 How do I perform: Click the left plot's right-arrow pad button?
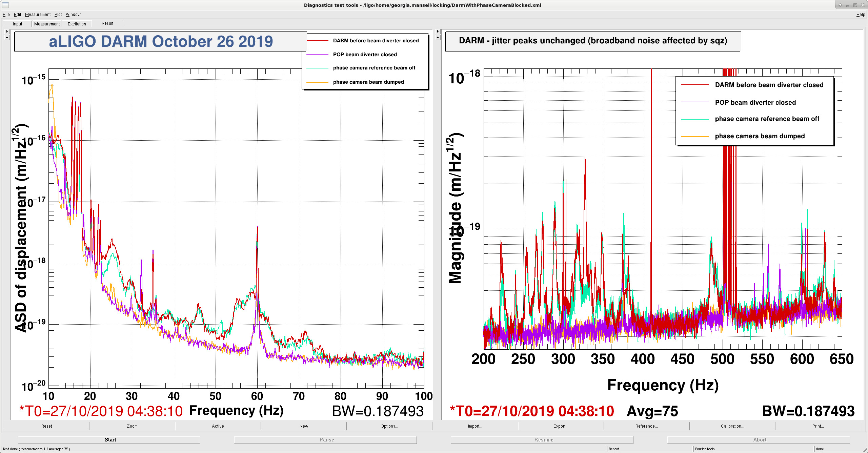(7, 32)
